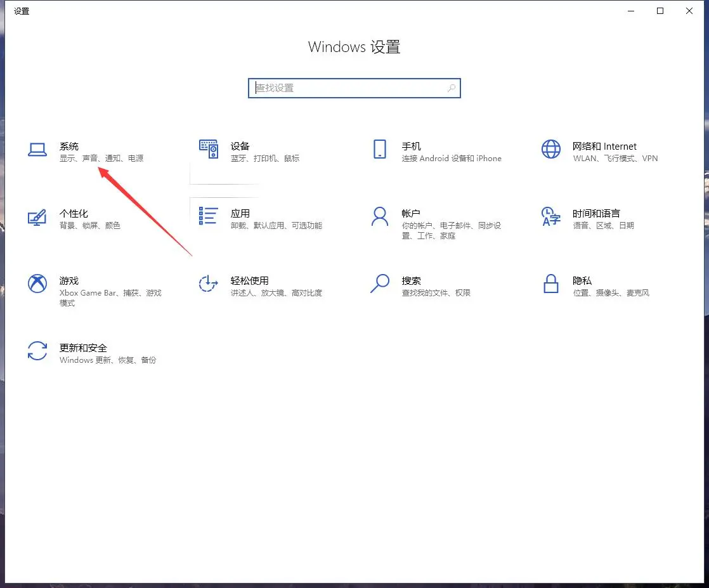Open 设备 via its keyboard-speaker icon
Image resolution: width=709 pixels, height=588 pixels.
(209, 150)
